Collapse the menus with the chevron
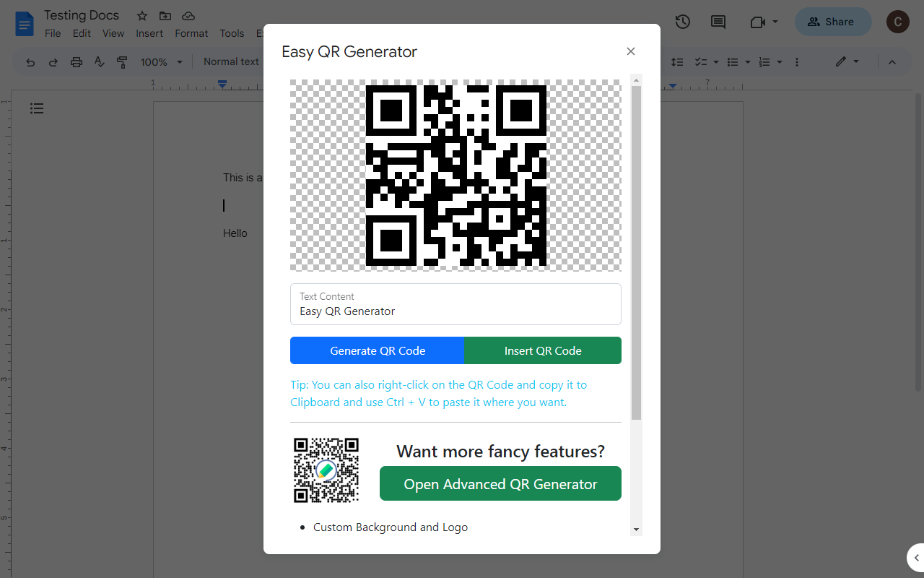This screenshot has width=924, height=578. [892, 62]
